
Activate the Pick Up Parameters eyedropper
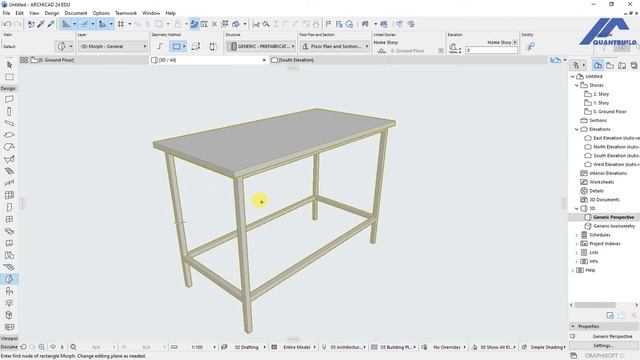[x=41, y=24]
